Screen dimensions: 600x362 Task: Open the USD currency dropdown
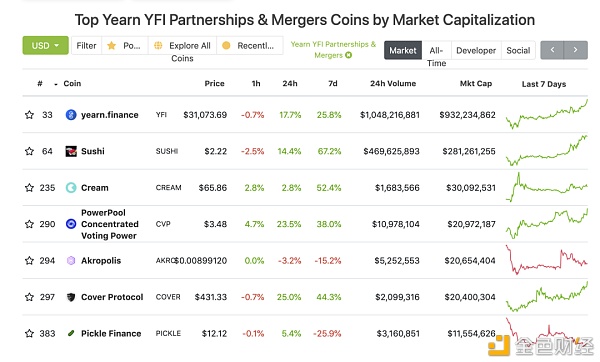click(46, 46)
